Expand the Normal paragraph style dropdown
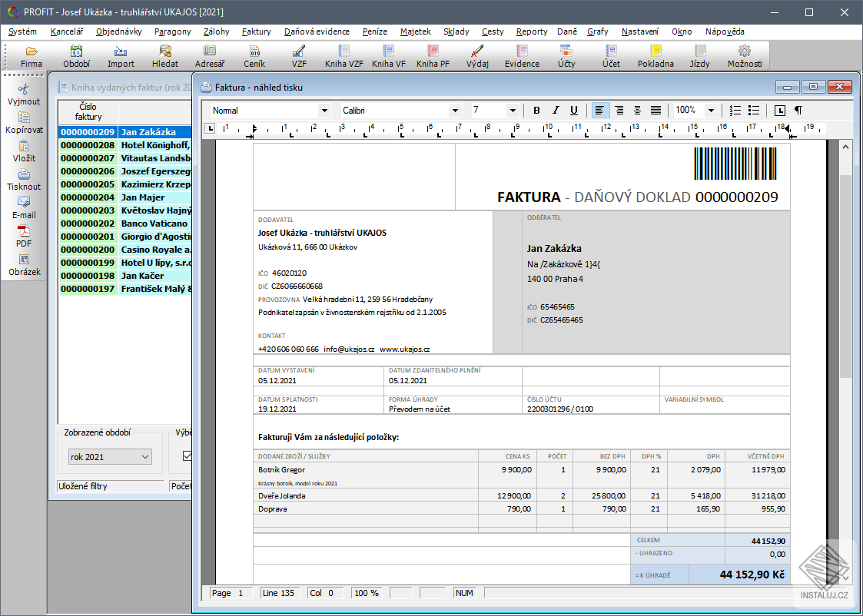The height and width of the screenshot is (616, 863). [324, 111]
